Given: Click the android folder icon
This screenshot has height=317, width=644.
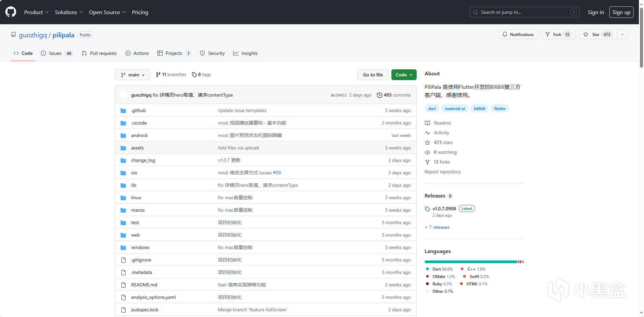Looking at the screenshot, I should (123, 135).
